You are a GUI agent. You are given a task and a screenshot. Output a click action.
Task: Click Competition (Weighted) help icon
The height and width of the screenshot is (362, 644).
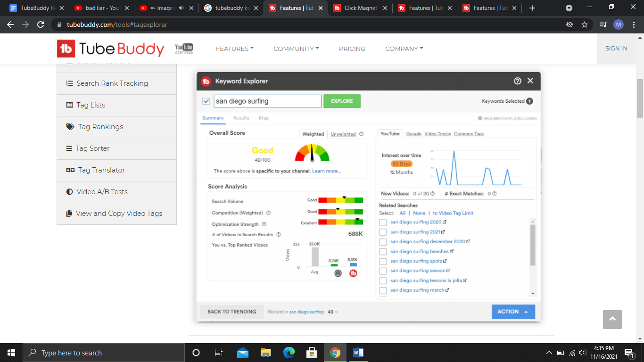[268, 213]
